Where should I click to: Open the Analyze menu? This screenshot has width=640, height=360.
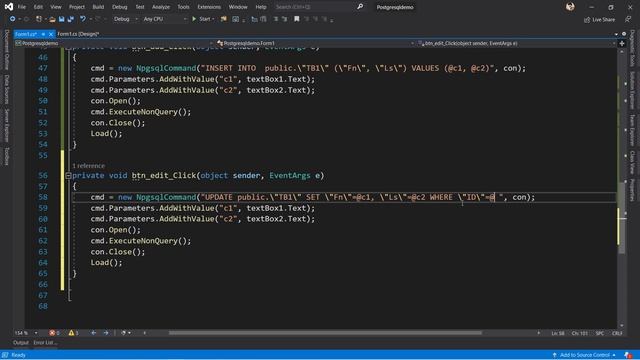(x=160, y=7)
